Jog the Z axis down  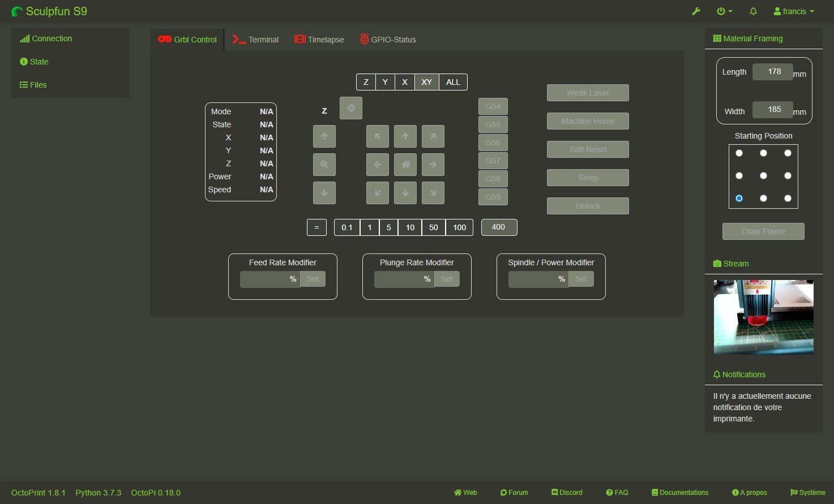tap(324, 193)
